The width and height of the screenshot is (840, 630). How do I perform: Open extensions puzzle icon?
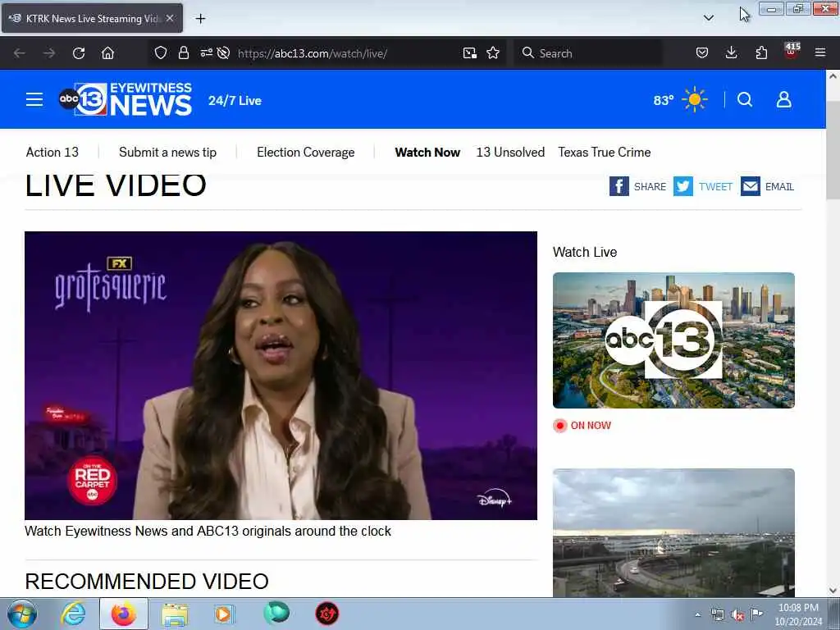761,53
